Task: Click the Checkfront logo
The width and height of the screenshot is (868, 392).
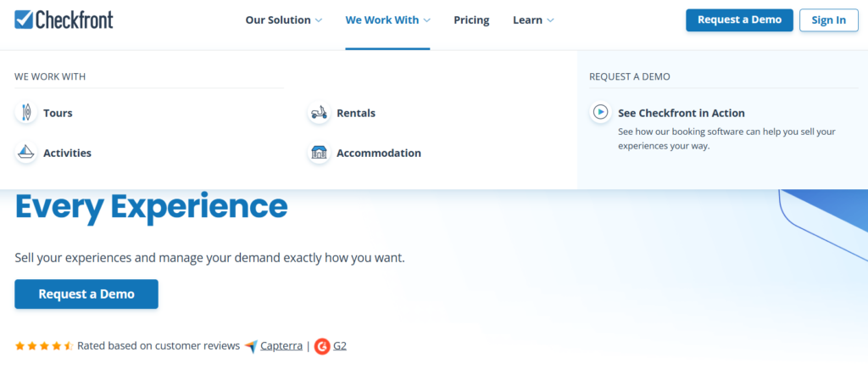Action: (64, 20)
